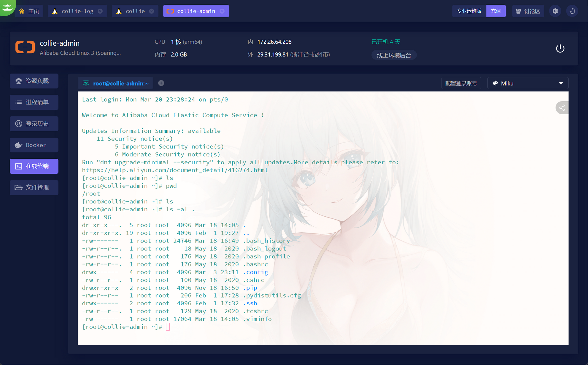
Task: Click the 充值 recharge button
Action: point(496,11)
